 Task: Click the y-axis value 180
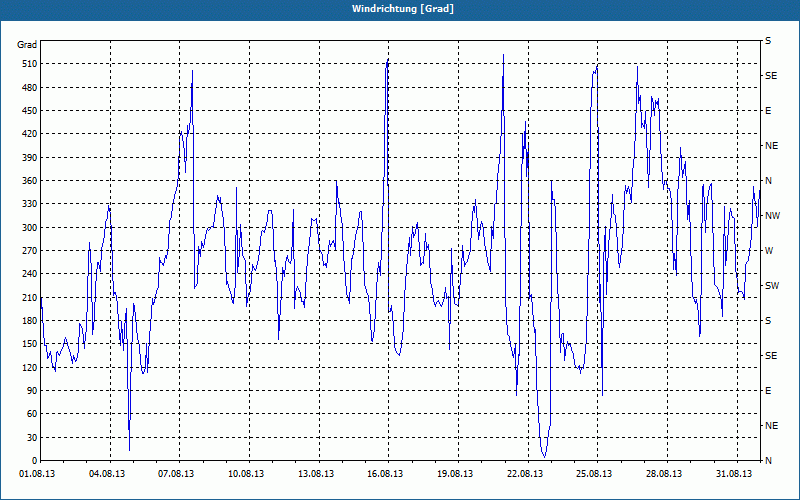click(28, 321)
